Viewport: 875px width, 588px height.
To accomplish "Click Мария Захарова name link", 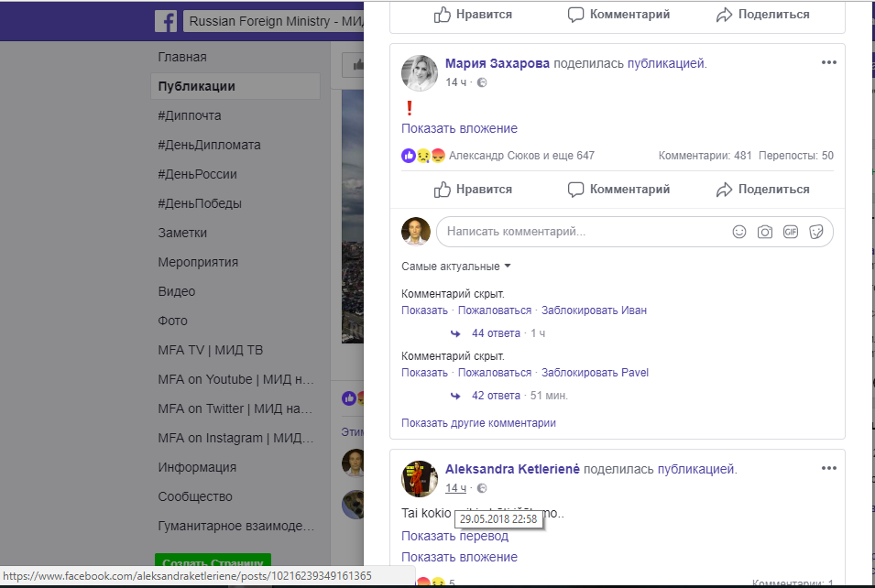I will (498, 63).
